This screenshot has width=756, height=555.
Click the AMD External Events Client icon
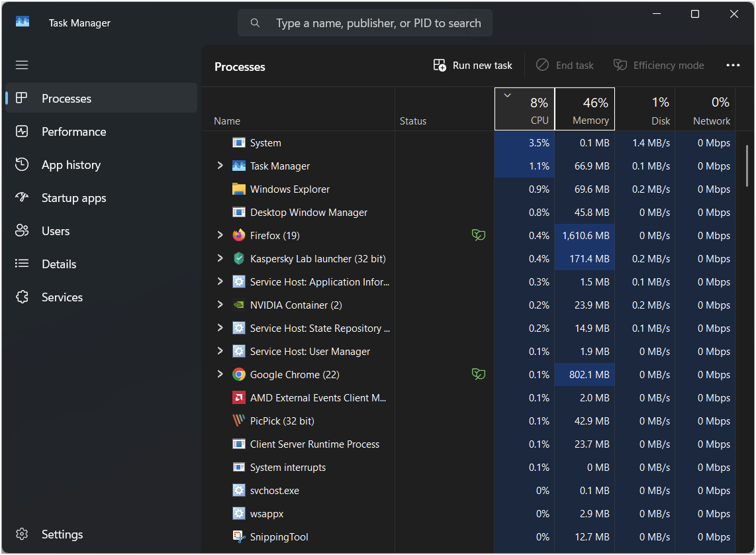tap(239, 397)
